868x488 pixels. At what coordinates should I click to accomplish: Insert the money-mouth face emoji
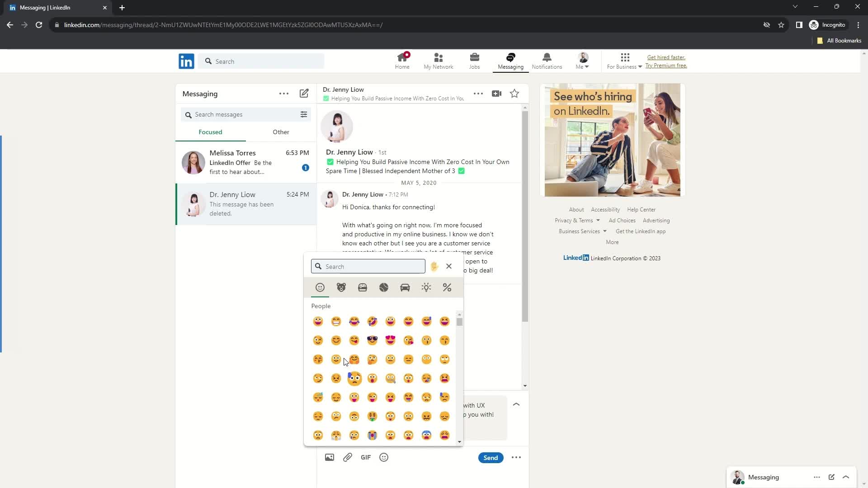372,416
